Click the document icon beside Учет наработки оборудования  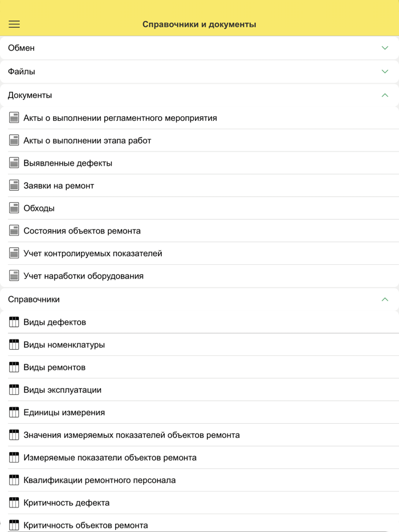tap(14, 276)
